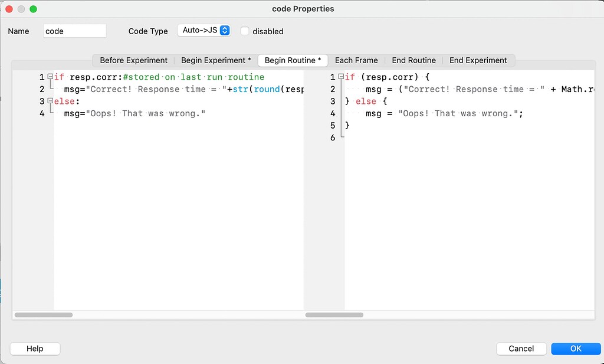This screenshot has height=364, width=604.
Task: Place cursor on line 2 of Python code
Action: pos(177,89)
